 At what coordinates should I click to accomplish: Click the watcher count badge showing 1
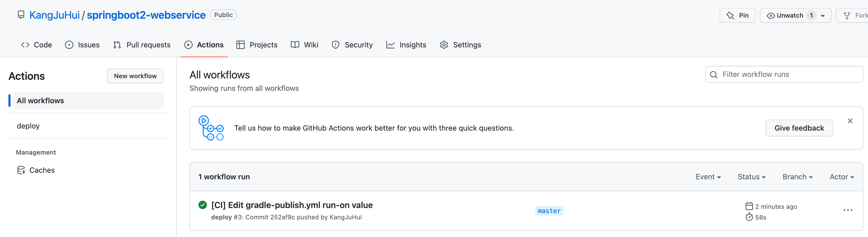[x=811, y=16]
